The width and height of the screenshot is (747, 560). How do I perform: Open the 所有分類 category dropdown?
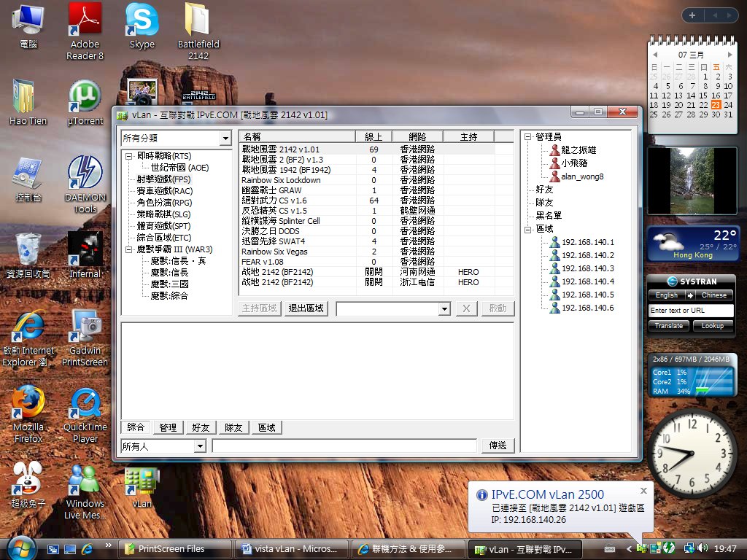(x=225, y=138)
